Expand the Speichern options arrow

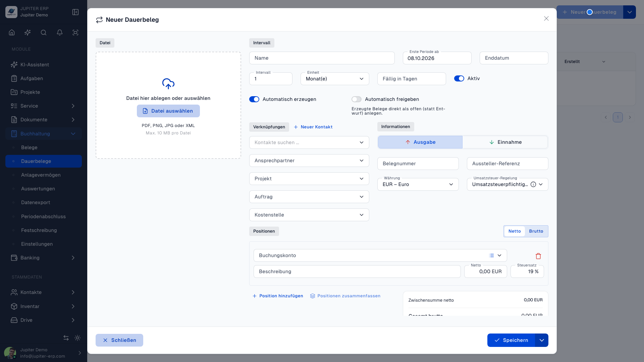pos(542,340)
